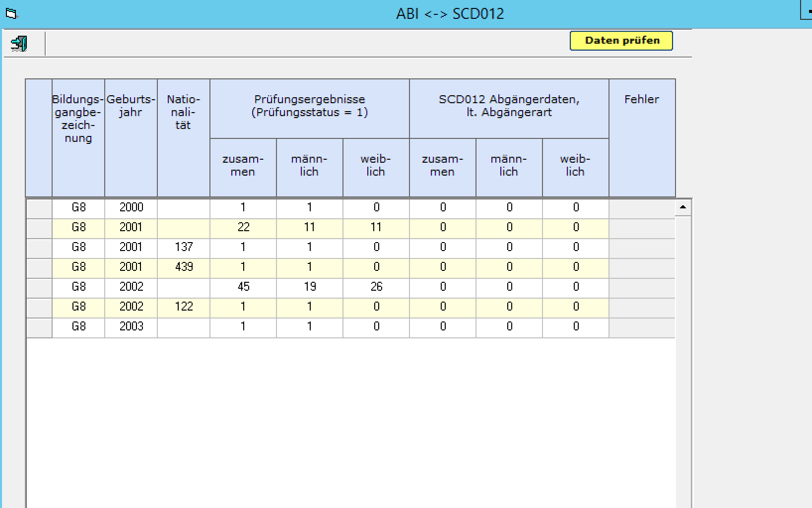This screenshot has height=508, width=812.
Task: Select the nationality cell showing 122
Action: 184,307
